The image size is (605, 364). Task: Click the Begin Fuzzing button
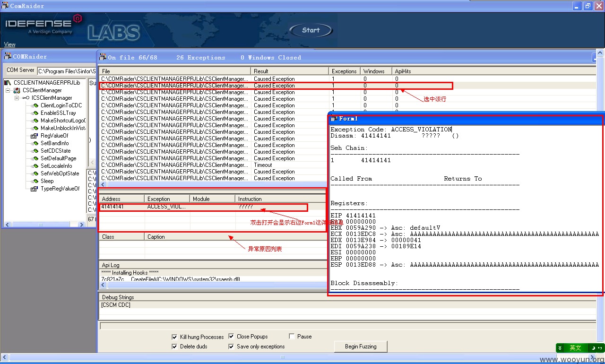[x=361, y=347]
